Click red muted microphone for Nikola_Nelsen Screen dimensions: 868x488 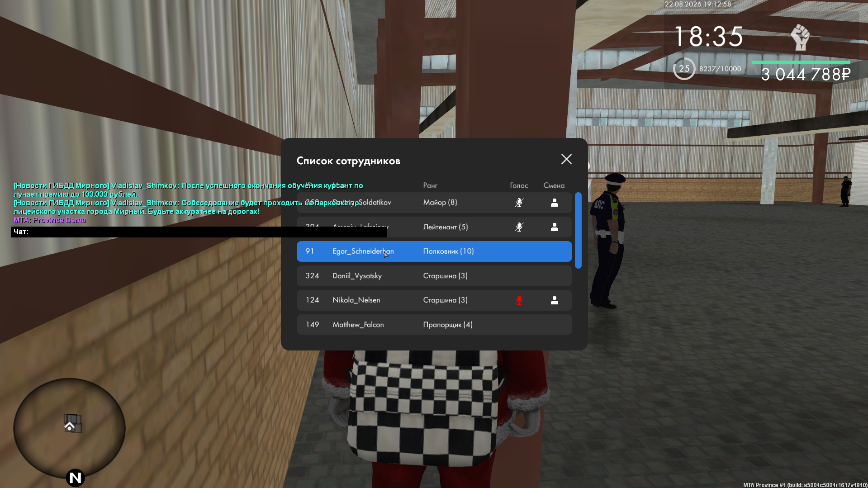[x=519, y=300]
